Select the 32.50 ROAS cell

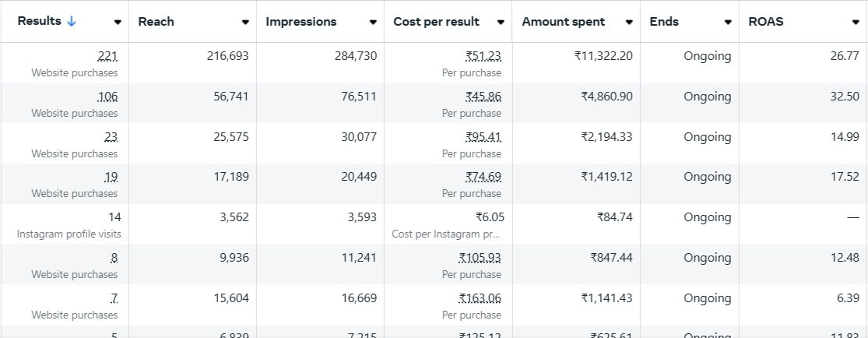pyautogui.click(x=845, y=97)
